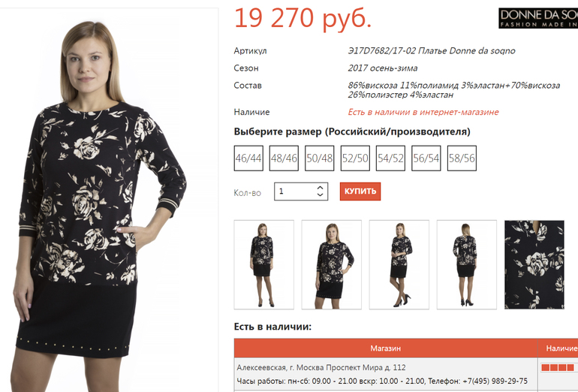The width and height of the screenshot is (578, 392).
Task: Show the back-view thumbnail photo
Action: tap(467, 265)
